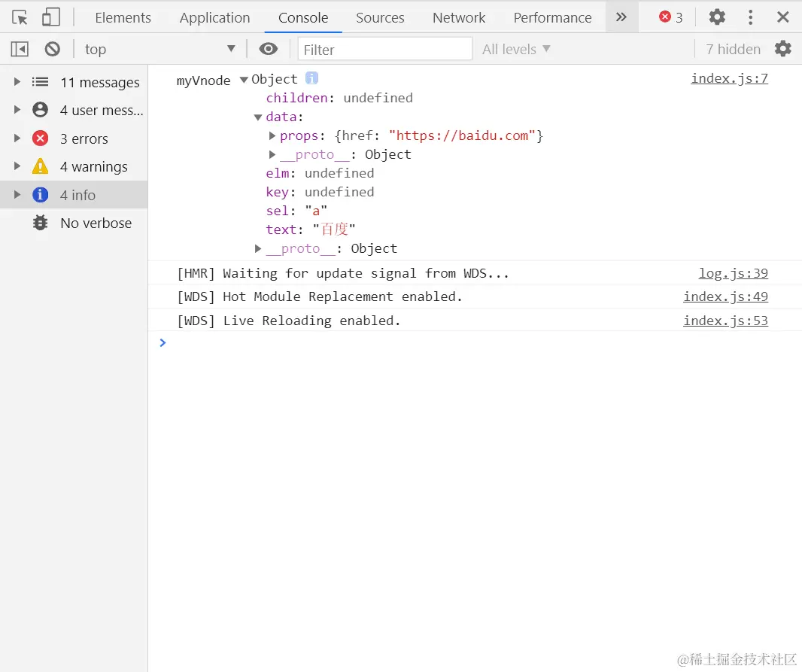Click the Object info badge icon
Image resolution: width=802 pixels, height=672 pixels.
pos(311,78)
